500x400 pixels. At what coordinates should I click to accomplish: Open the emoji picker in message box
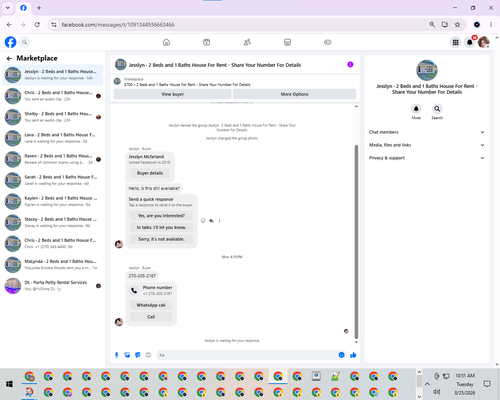(x=341, y=355)
